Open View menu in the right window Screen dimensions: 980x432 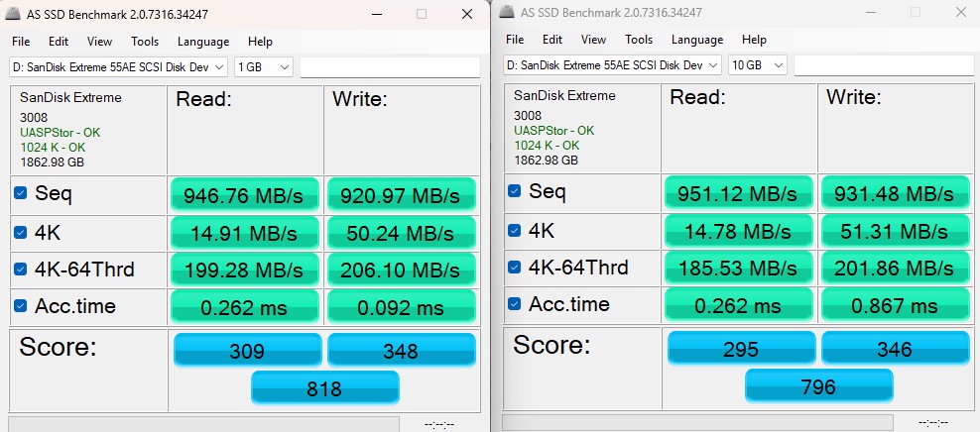(x=593, y=40)
